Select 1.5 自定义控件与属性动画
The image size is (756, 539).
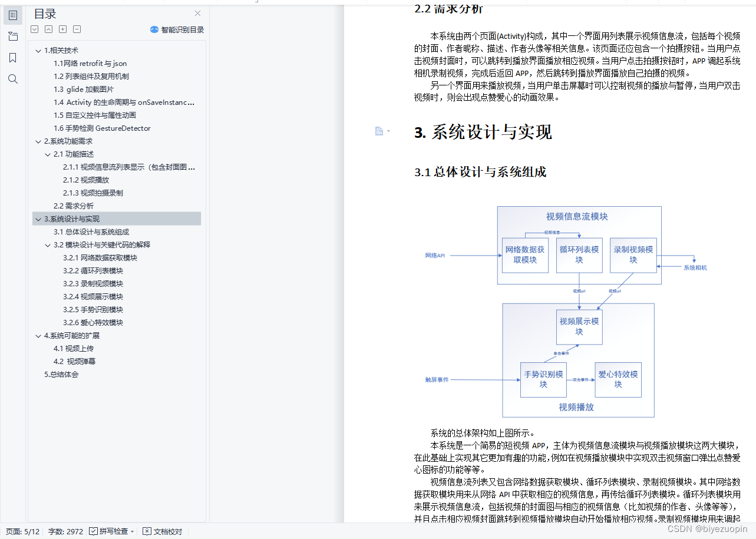pos(95,115)
